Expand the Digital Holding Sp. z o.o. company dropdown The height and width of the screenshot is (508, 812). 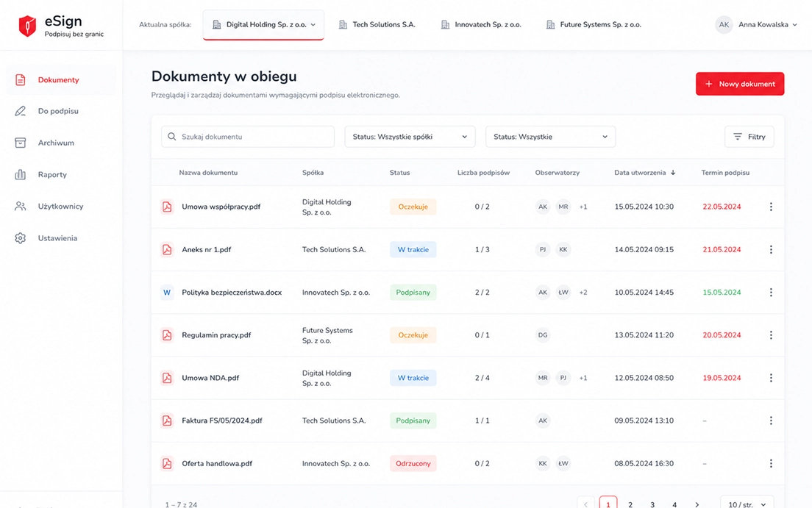pos(263,24)
